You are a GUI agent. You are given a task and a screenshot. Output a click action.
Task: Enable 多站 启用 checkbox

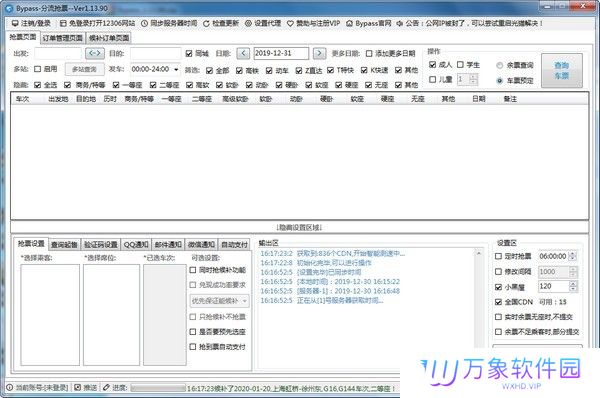click(38, 69)
